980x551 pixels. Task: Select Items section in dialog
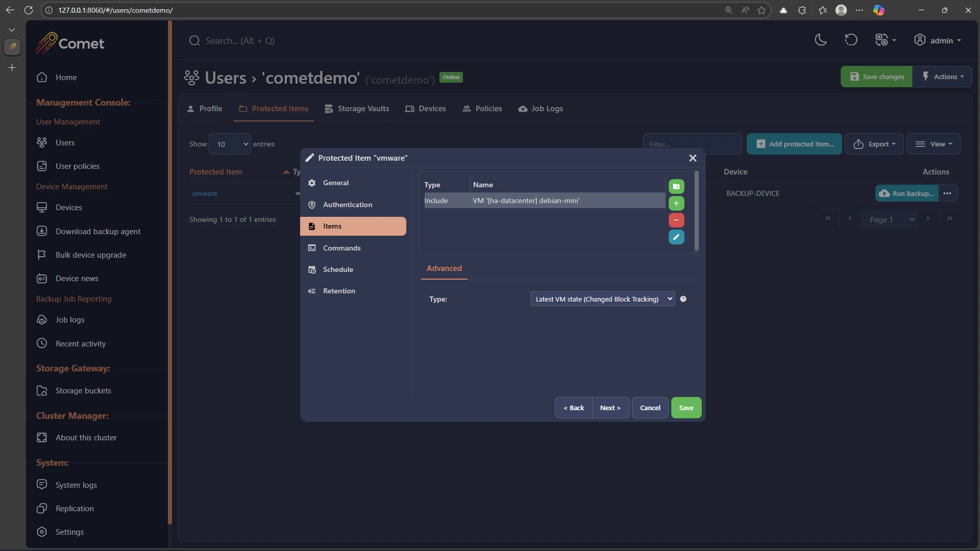click(x=353, y=226)
